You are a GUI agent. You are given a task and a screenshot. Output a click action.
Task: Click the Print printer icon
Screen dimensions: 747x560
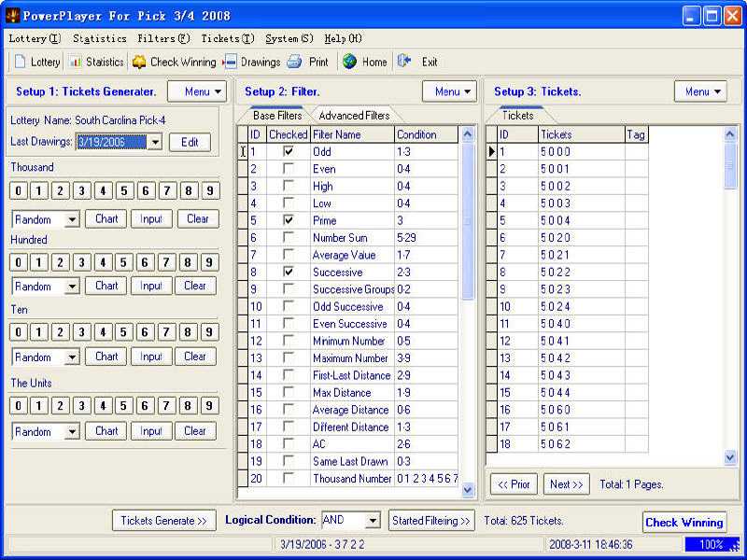294,62
